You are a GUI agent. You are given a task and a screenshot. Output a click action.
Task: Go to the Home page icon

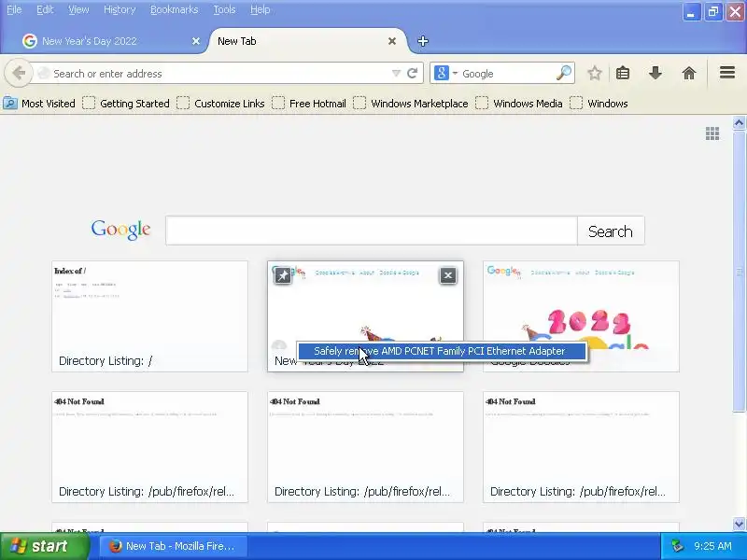[x=689, y=74]
